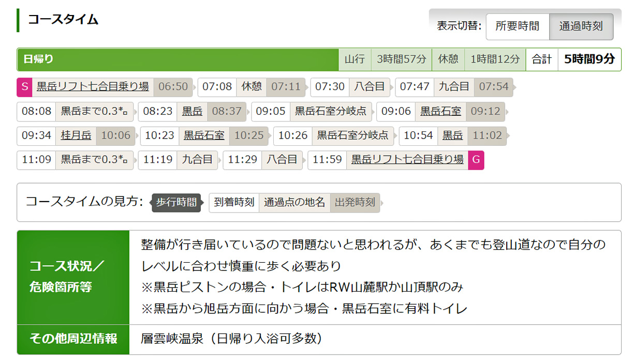Switch display to 所要時間
This screenshot has width=634, height=364.
coord(517,26)
